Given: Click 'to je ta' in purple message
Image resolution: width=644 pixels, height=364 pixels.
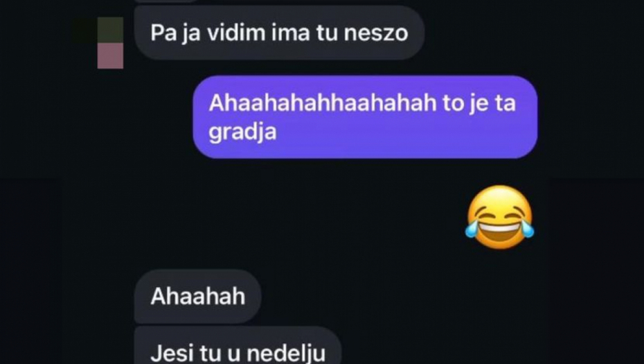Looking at the screenshot, I should pos(479,103).
